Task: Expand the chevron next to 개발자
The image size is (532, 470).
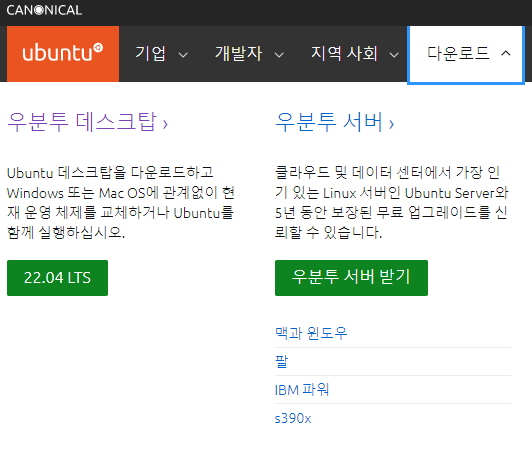Action: coord(279,55)
